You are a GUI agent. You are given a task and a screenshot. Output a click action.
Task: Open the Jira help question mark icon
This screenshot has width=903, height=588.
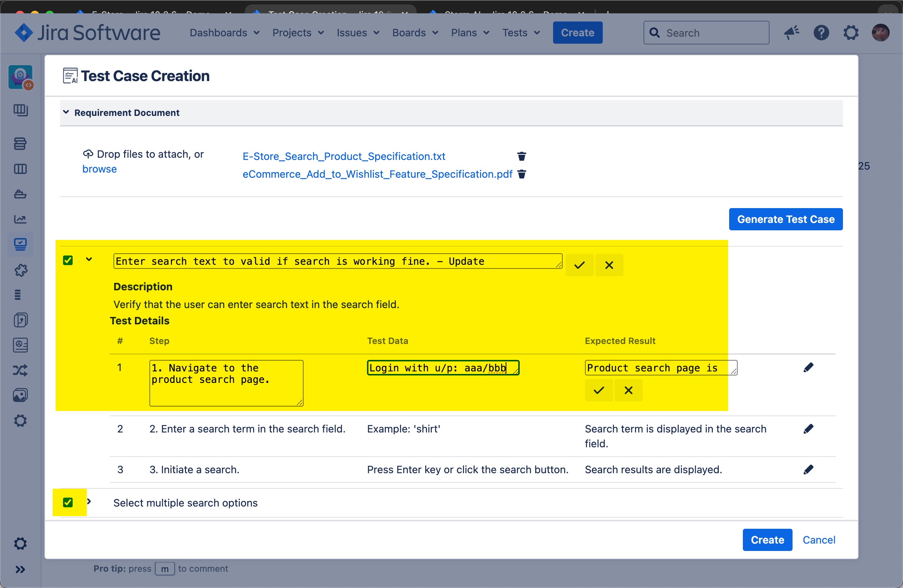point(821,33)
